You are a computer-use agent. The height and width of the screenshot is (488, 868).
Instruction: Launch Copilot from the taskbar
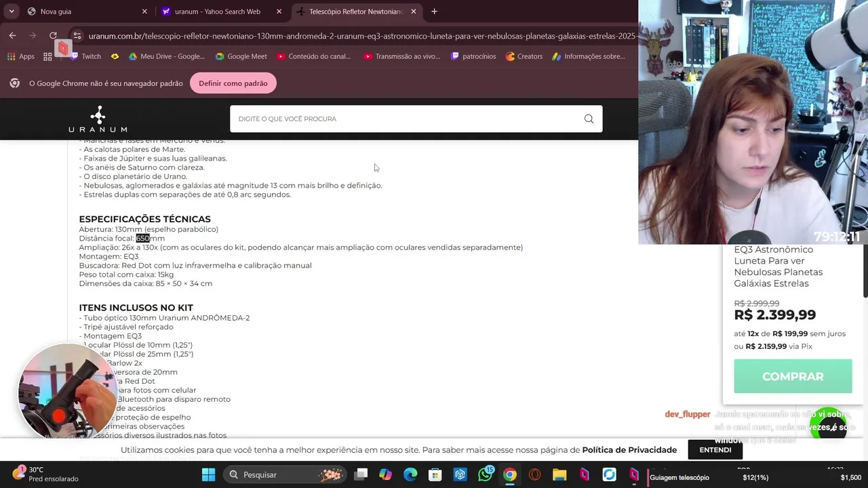(x=385, y=474)
